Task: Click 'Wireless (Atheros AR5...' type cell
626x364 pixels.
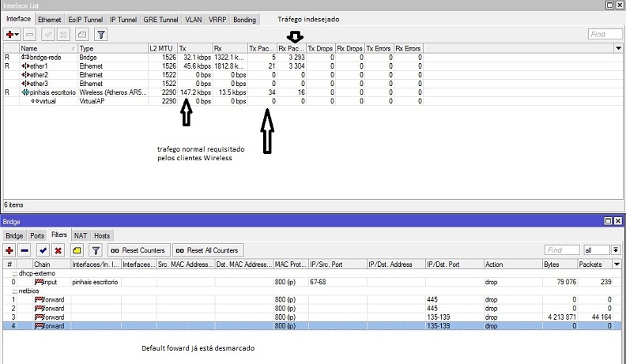Action: click(113, 92)
